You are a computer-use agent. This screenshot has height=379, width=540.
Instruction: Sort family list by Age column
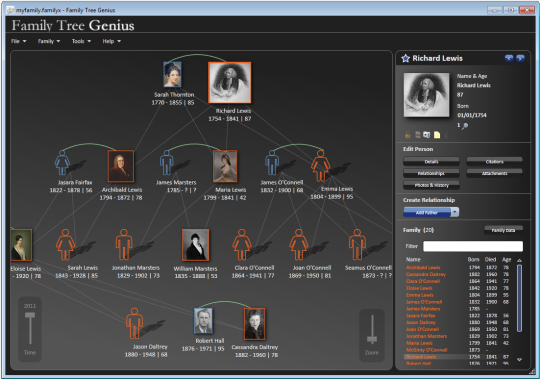[x=507, y=260]
